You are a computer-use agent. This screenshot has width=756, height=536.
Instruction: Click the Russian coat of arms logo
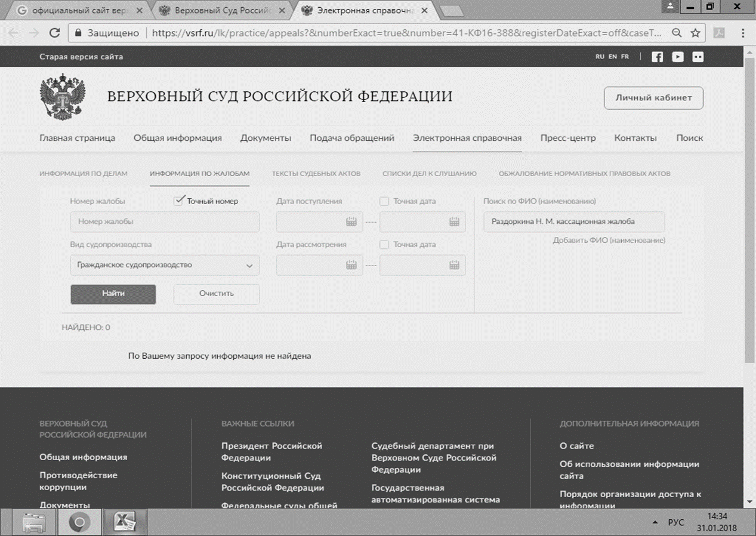63,97
